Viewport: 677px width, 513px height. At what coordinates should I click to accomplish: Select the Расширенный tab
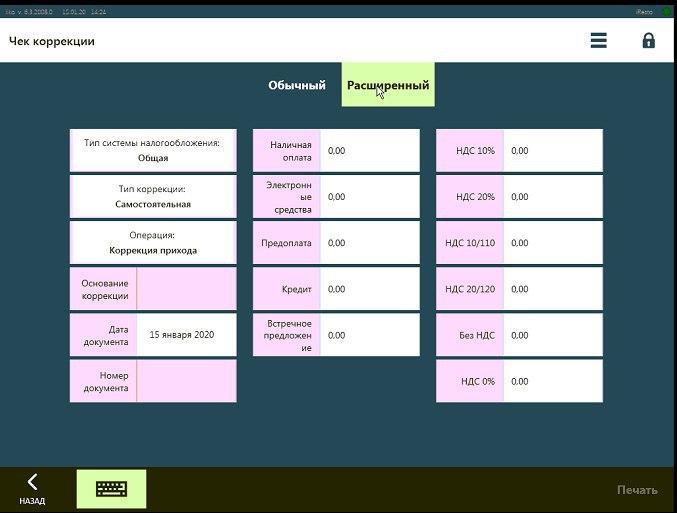(x=388, y=85)
